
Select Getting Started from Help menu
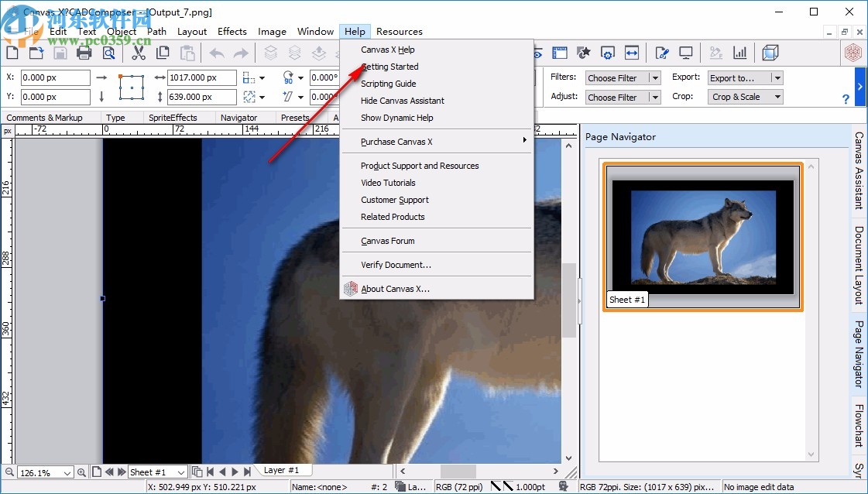[x=389, y=67]
